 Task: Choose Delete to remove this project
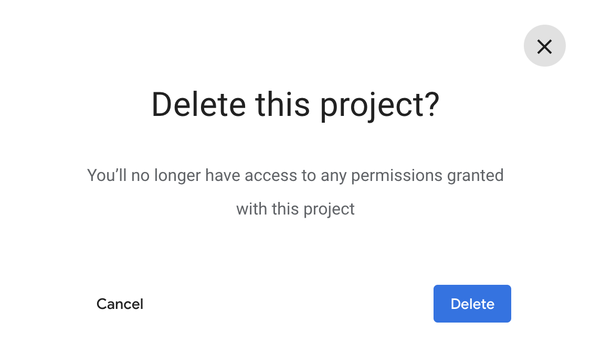472,304
